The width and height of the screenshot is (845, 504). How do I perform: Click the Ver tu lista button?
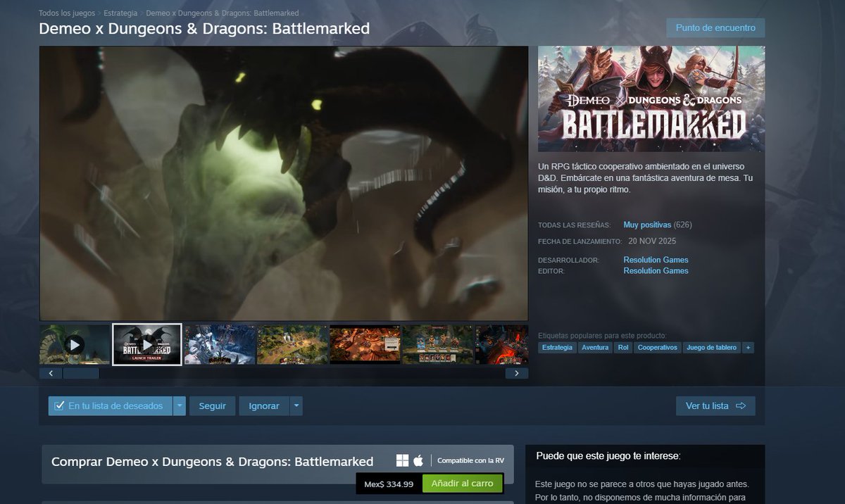715,406
